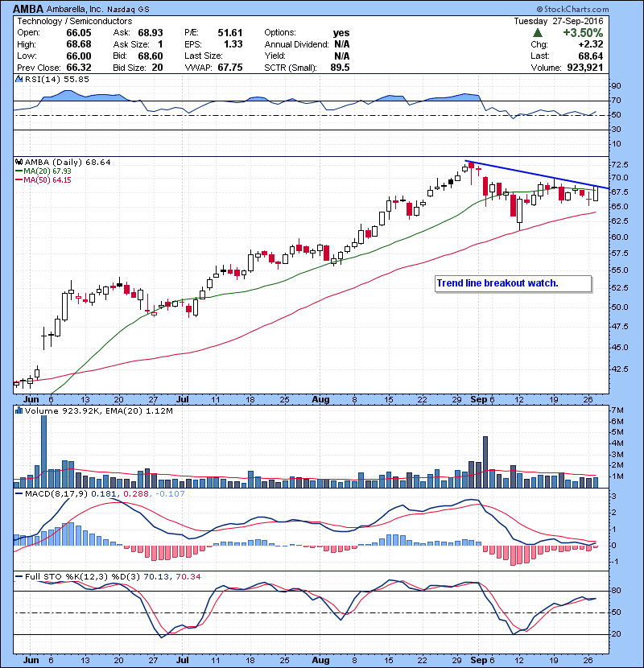This screenshot has height=668, width=644.
Task: Click the red MA(50) 64.15 legend
Action: (x=43, y=180)
